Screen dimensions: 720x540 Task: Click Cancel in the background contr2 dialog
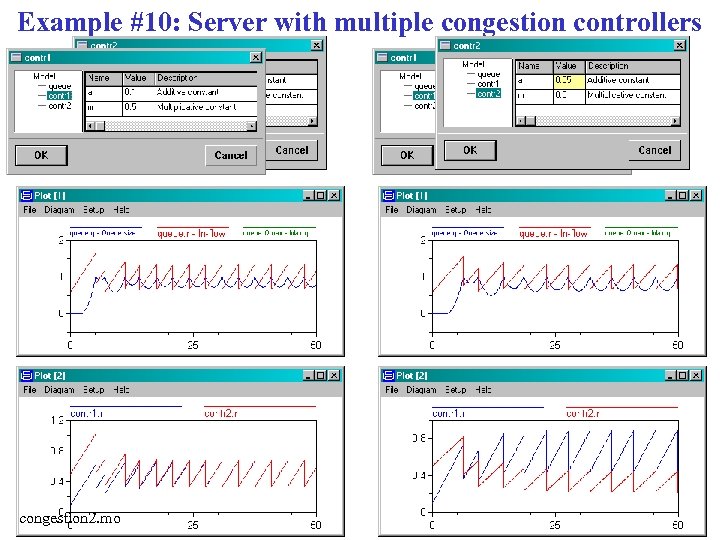click(292, 150)
